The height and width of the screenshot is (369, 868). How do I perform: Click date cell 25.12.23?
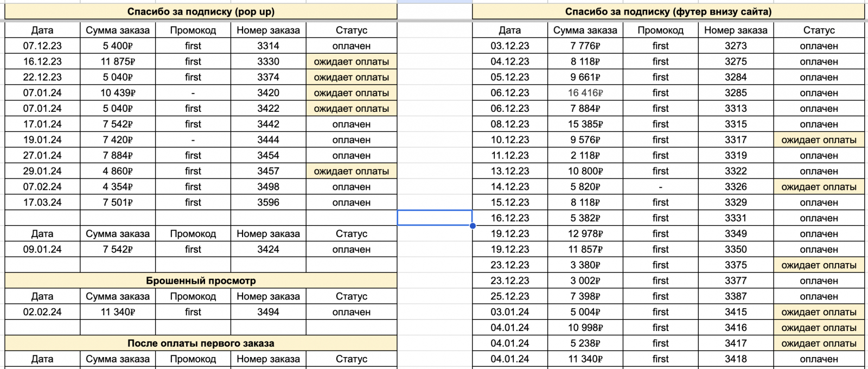[x=510, y=296]
